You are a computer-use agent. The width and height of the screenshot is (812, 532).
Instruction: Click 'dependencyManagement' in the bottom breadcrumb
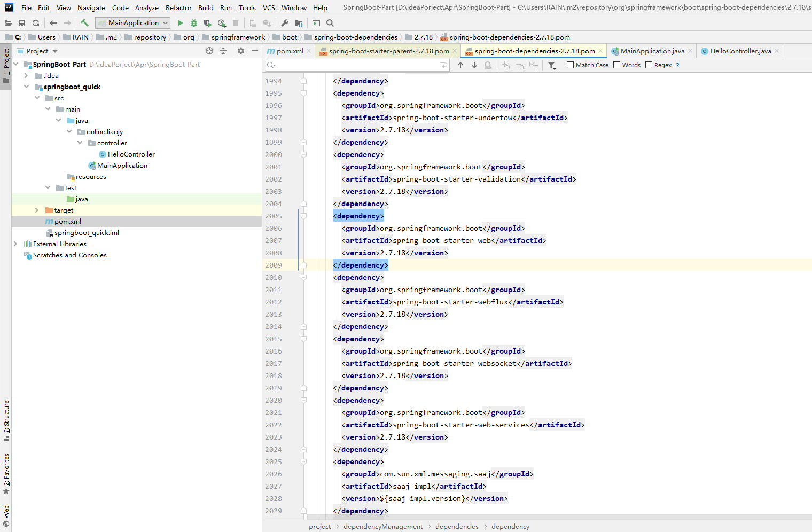[383, 526]
